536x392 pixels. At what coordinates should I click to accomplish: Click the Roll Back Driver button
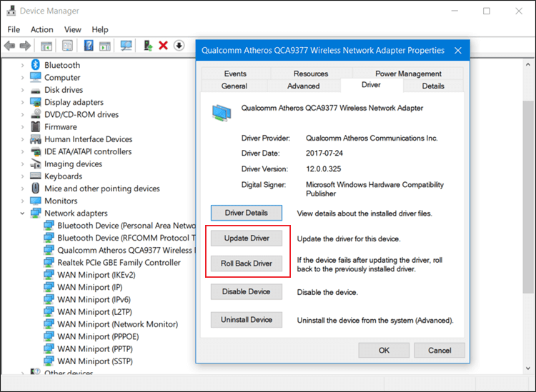pos(247,263)
